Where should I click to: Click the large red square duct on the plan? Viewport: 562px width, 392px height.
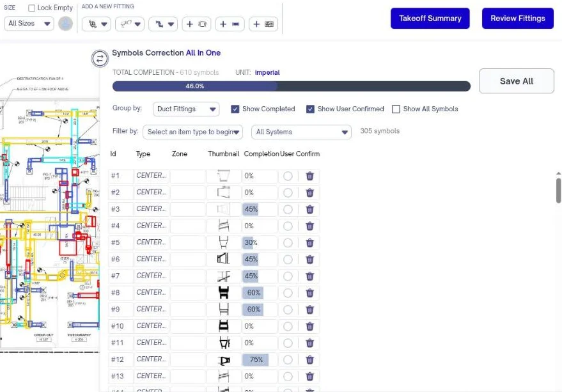[68, 247]
